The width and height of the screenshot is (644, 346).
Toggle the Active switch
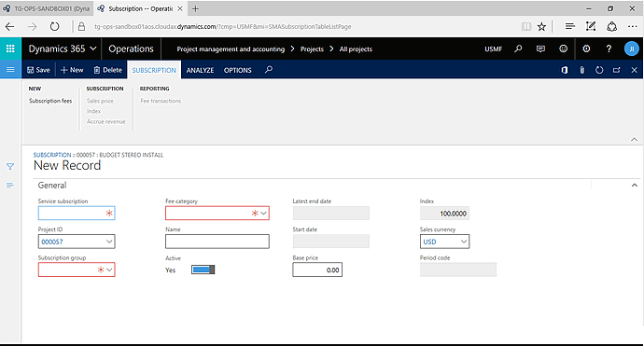tap(203, 270)
